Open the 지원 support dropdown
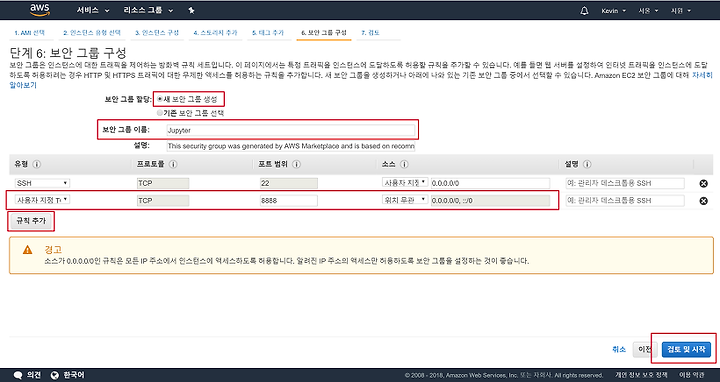Image resolution: width=720 pixels, height=382 pixels. coord(681,11)
